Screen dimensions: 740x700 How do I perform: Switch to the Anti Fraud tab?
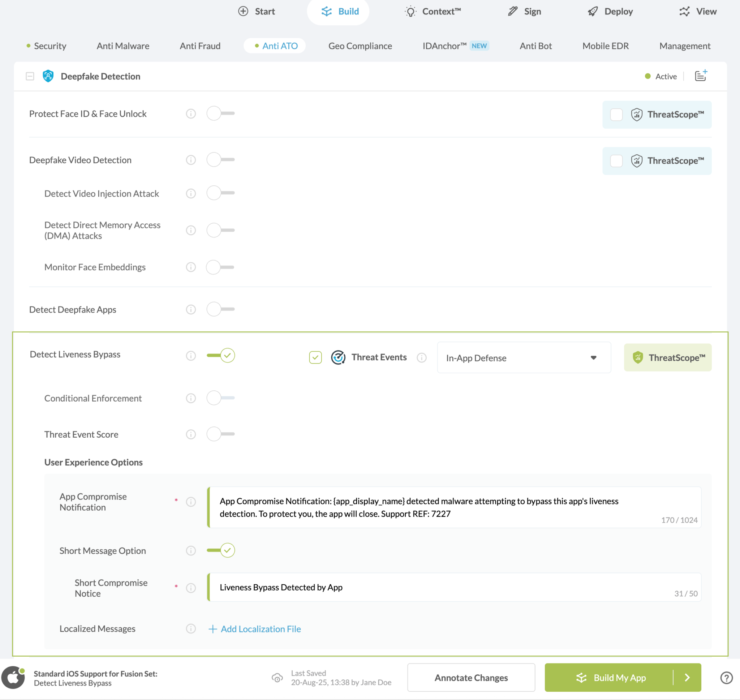click(x=200, y=46)
